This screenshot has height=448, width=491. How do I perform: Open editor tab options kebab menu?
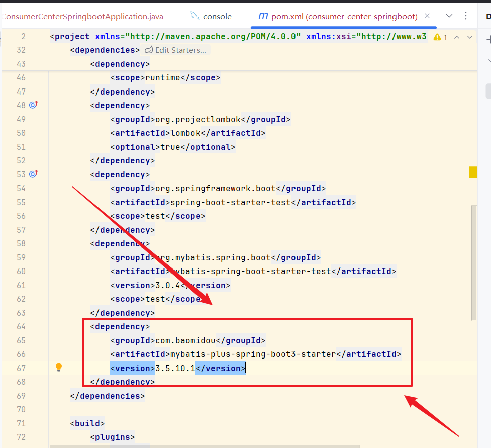coord(466,16)
